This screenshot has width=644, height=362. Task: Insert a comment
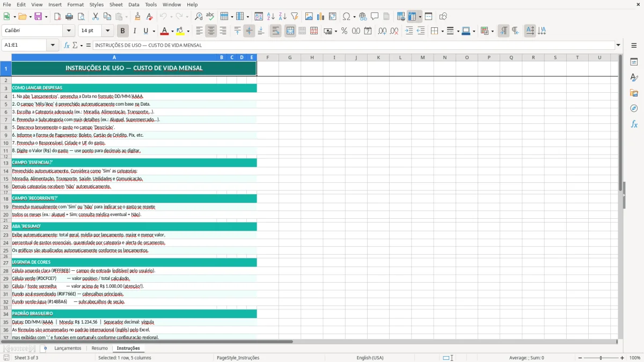point(375,17)
